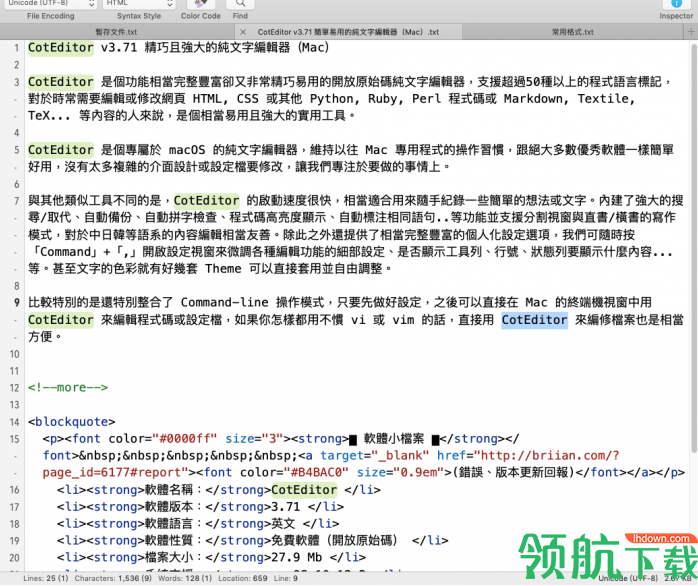The height and width of the screenshot is (586, 698).
Task: Click the 檔案大小 27.9 Mb line
Action: click(211, 558)
